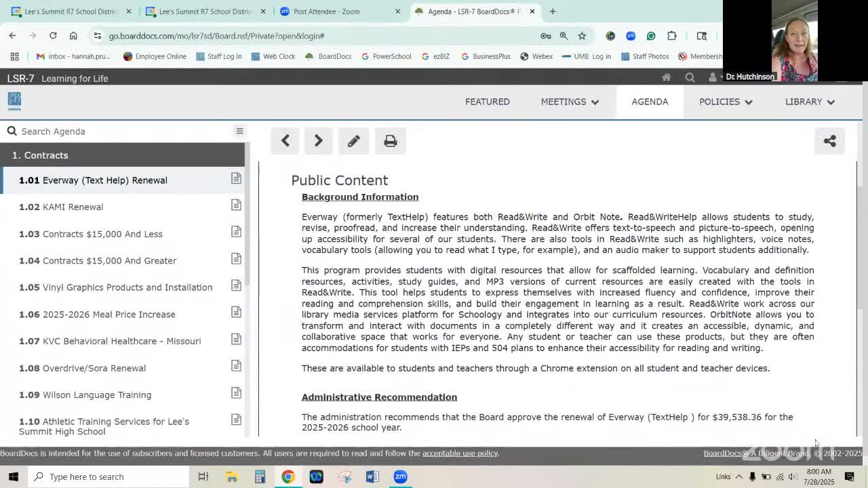
Task: Open the BoardDocs bookmark
Action: 328,56
